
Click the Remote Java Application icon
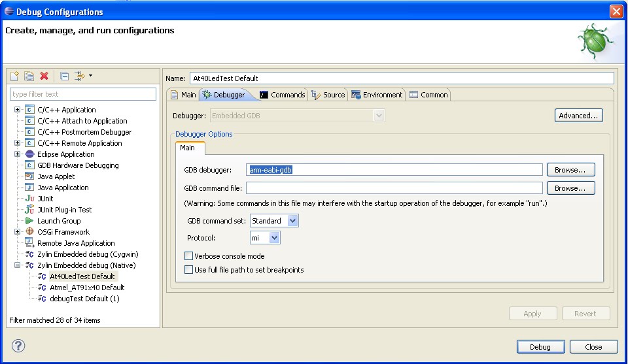pyautogui.click(x=29, y=243)
